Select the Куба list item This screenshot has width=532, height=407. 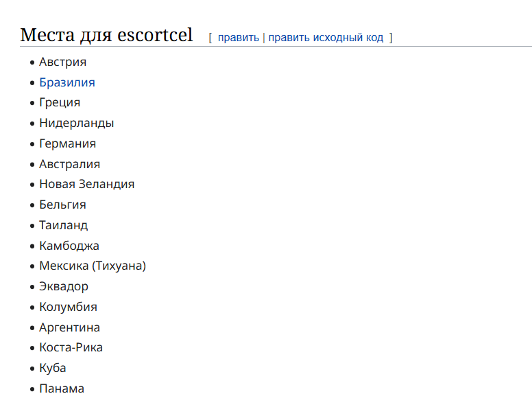pos(53,368)
